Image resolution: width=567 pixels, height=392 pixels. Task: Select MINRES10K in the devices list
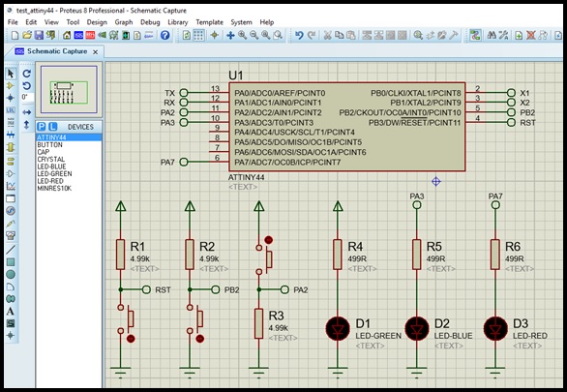tap(69, 188)
